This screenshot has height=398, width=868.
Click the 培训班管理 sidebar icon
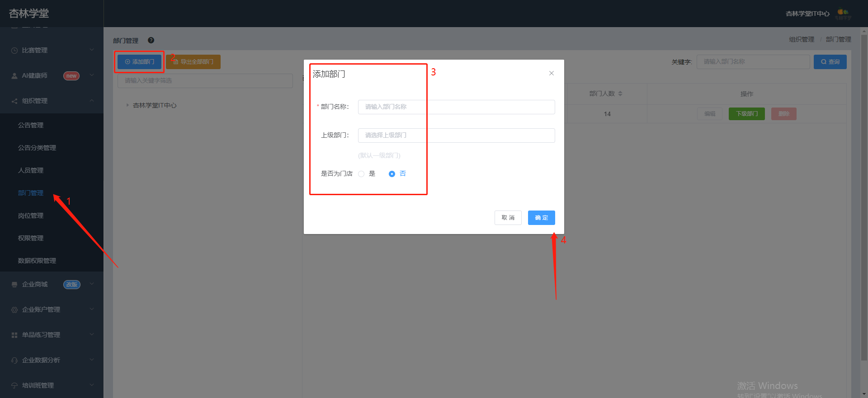(x=14, y=385)
